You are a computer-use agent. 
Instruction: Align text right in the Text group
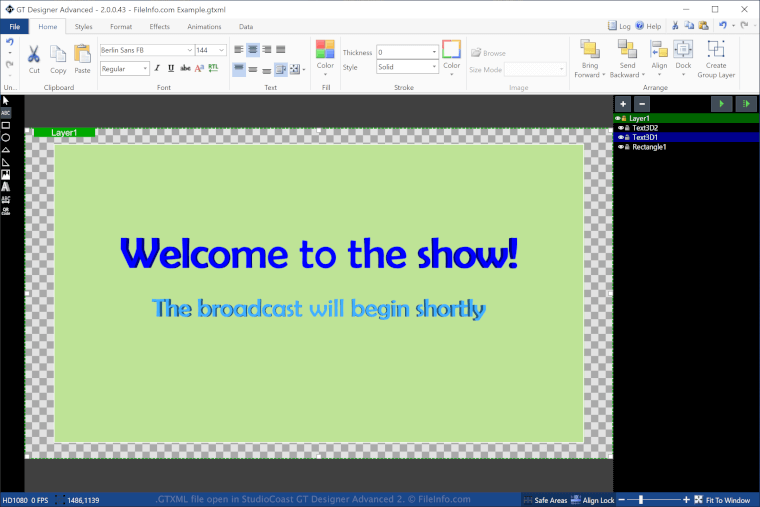267,49
